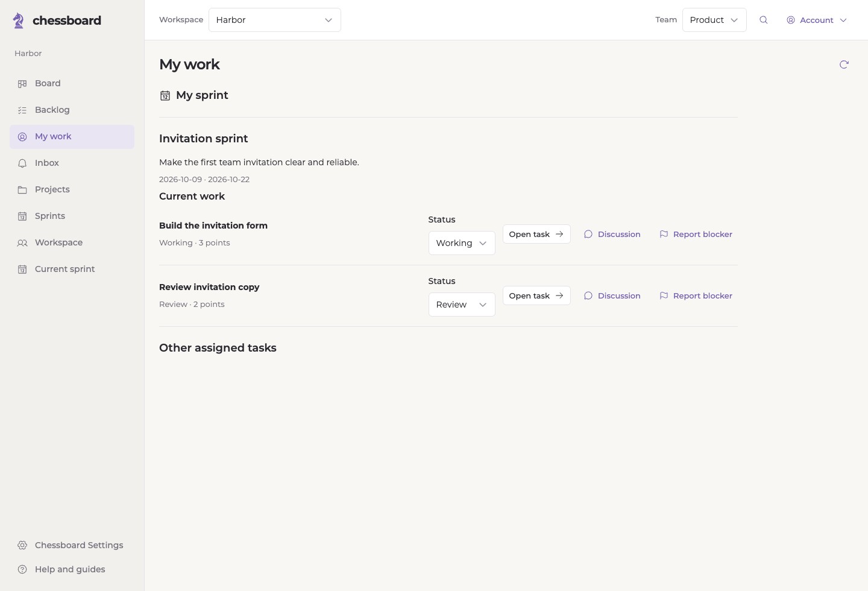Select My work in the sidebar
Image resolution: width=868 pixels, height=591 pixels.
point(72,137)
